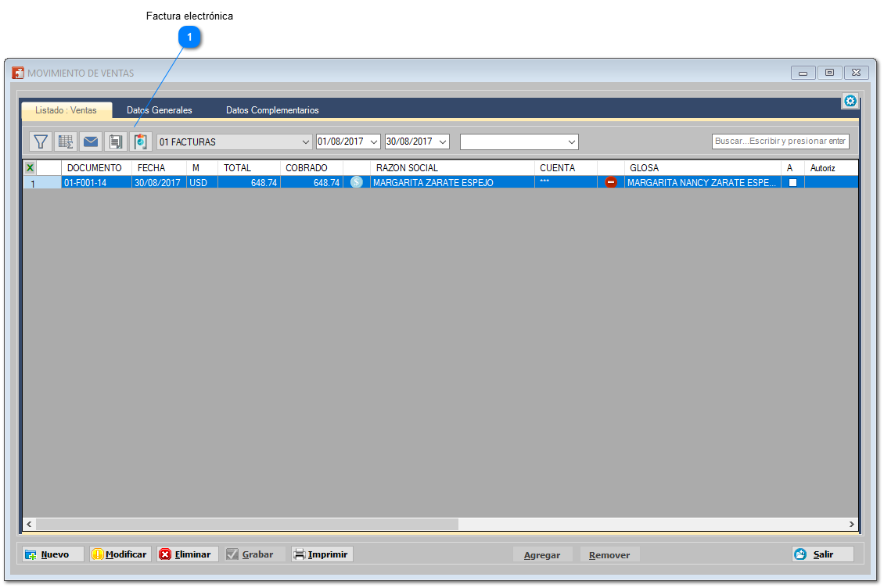Click the USD currency cell
Screen dimensions: 884x588
(x=202, y=182)
